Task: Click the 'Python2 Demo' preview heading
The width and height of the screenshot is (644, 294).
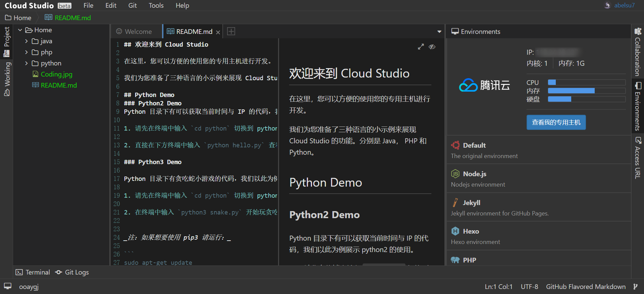Action: (324, 215)
